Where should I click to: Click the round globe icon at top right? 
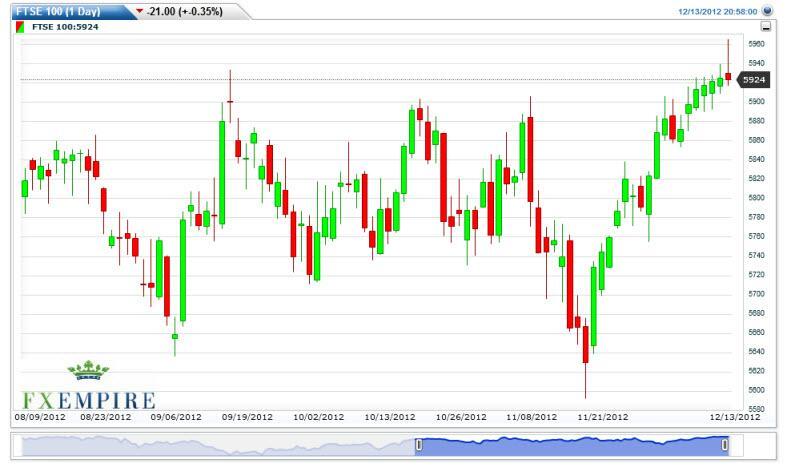[767, 11]
